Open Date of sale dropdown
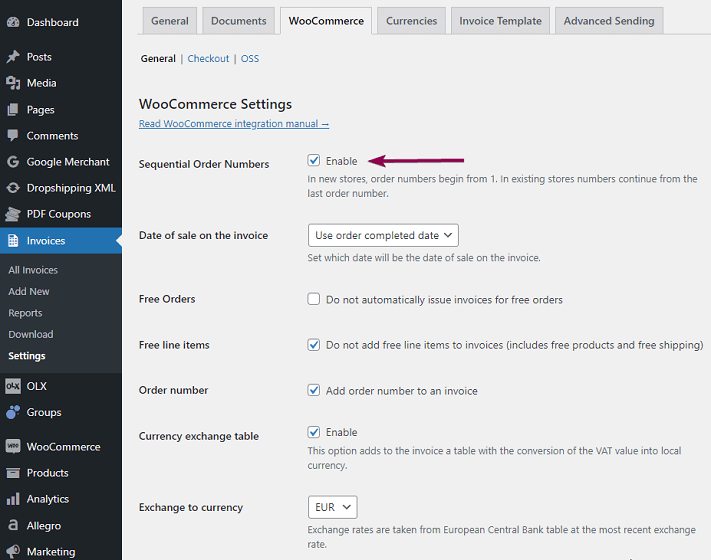 point(383,236)
